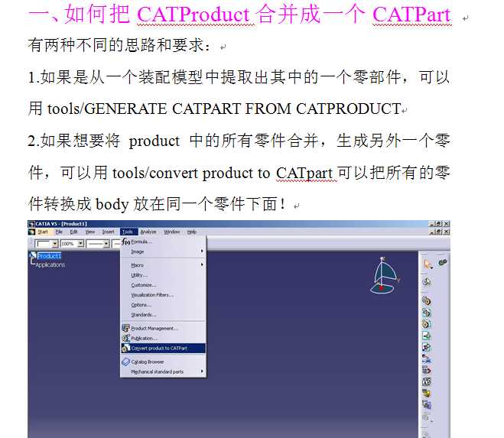Choose Customize... from Tools menu
Image resolution: width=504 pixels, height=438 pixels.
164,285
